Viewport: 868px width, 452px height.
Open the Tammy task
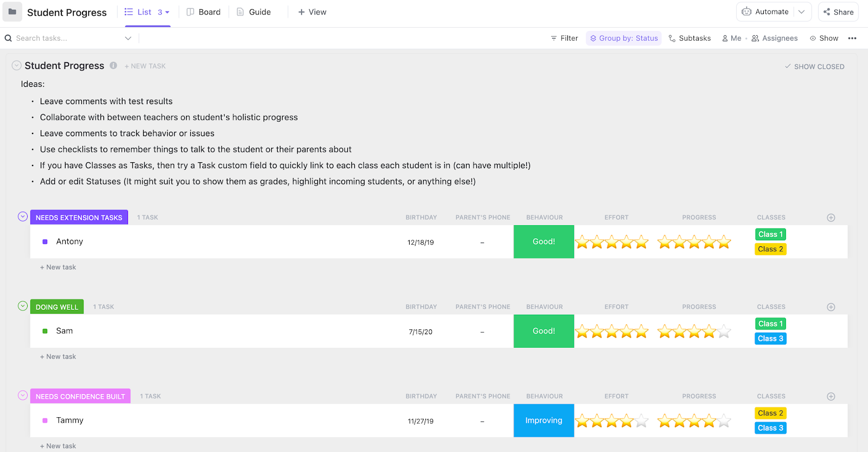(70, 421)
